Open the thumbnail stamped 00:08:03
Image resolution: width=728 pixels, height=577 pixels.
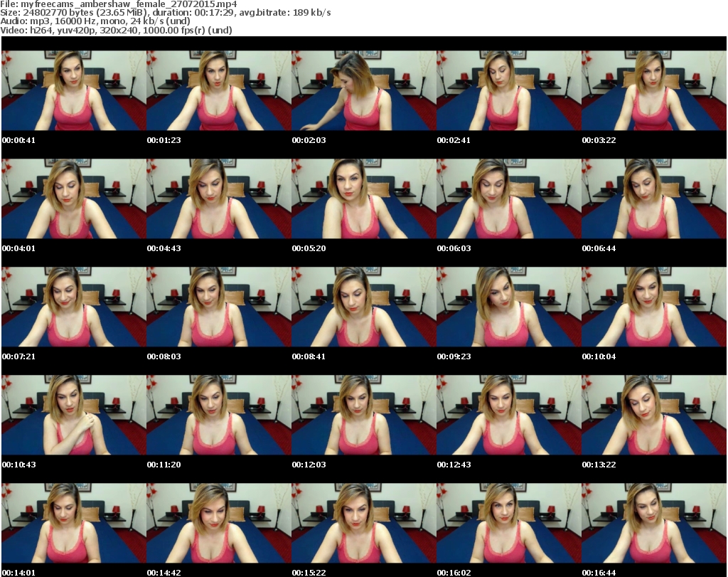tap(219, 307)
